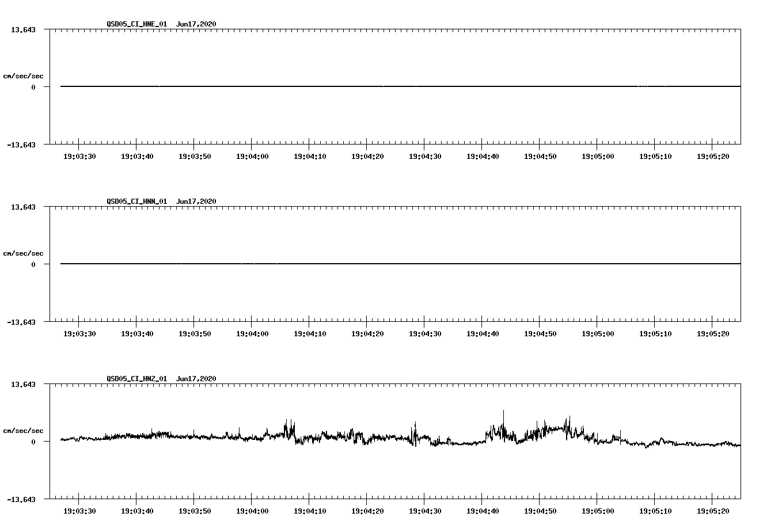Click the Jun17,2020 date on HNN plot

point(196,202)
